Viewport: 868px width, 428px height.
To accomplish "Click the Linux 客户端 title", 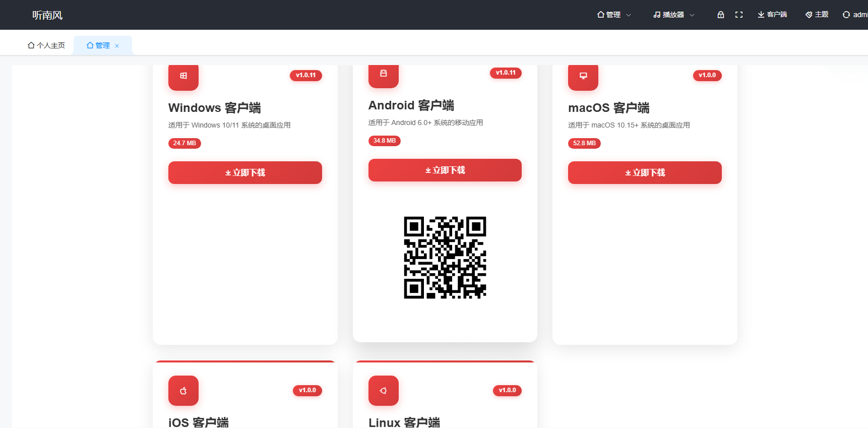I will [x=404, y=422].
